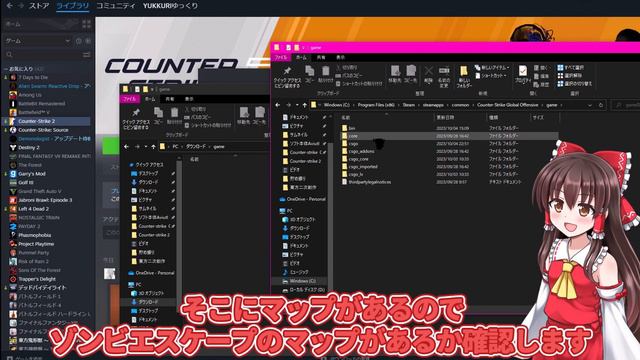The width and height of the screenshot is (640, 360).
Task: Click 3D オブジェクト in the Downloads Explorer sidebar
Action: 151,293
